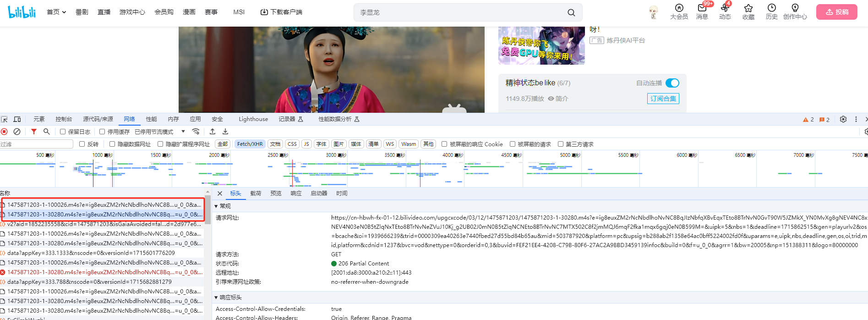Click the warnings count triangle icon
Image resolution: width=868 pixels, height=320 pixels.
[806, 120]
